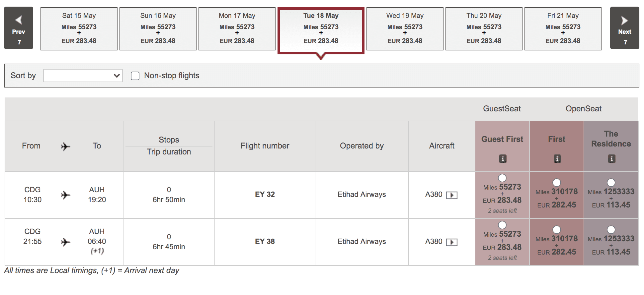Viewport: 644px width, 295px height.
Task: Click the info icon under First column
Action: 556,159
